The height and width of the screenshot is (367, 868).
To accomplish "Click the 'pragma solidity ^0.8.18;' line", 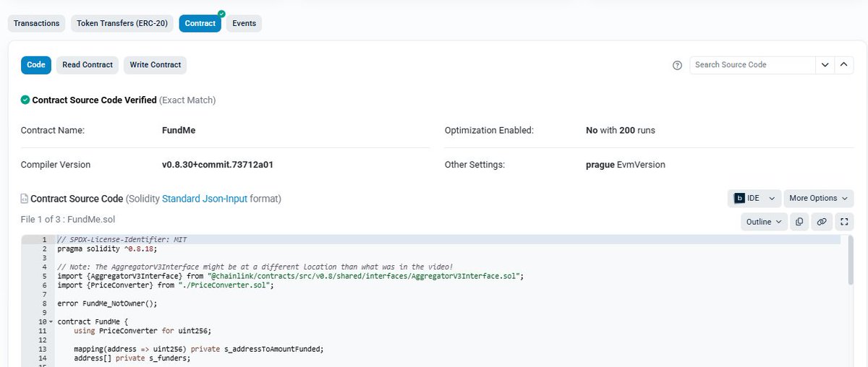I will [106, 249].
